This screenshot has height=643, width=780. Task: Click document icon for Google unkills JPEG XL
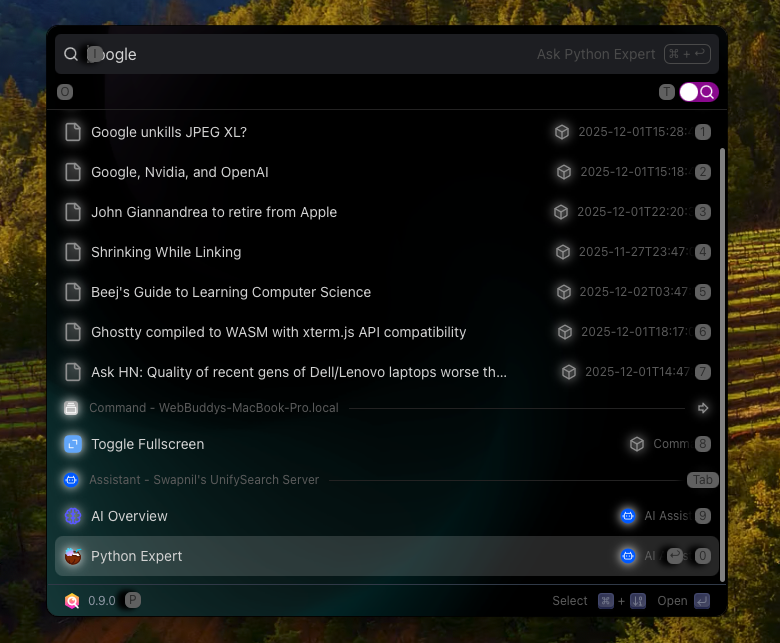[73, 132]
